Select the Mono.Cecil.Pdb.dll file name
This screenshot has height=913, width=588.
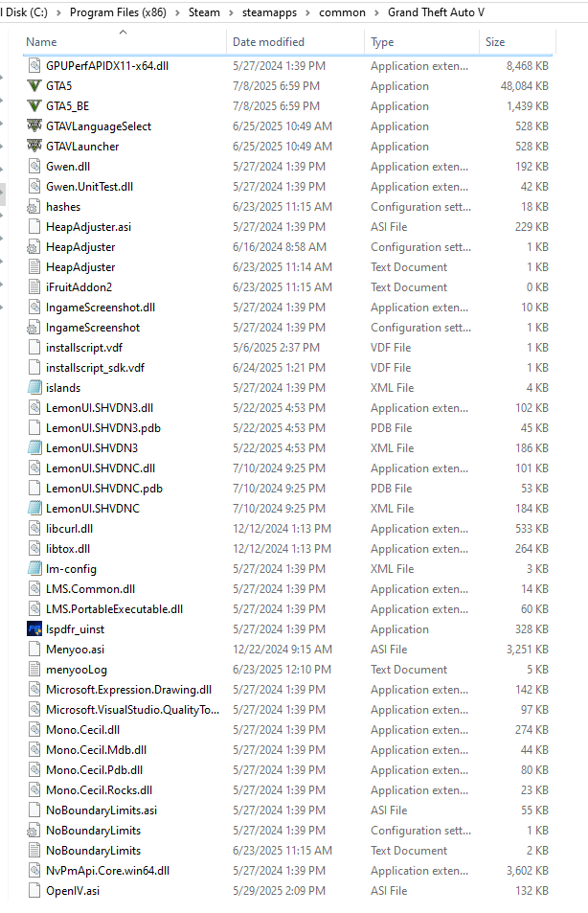(x=94, y=770)
